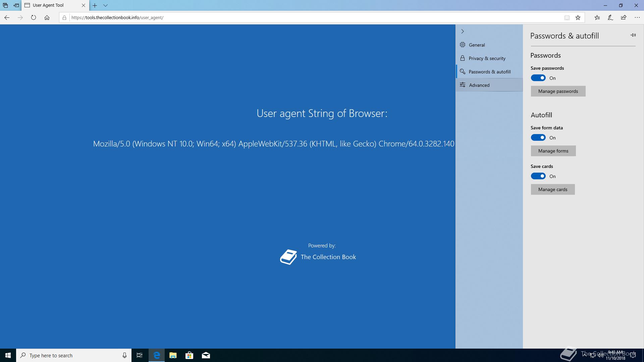Open File Explorer from taskbar
Image resolution: width=644 pixels, height=362 pixels.
[173, 355]
